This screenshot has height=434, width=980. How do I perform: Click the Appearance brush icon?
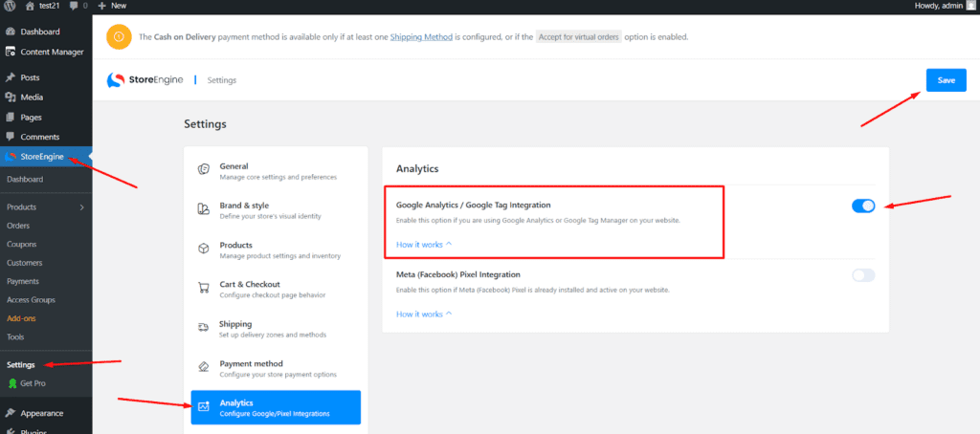click(10, 413)
